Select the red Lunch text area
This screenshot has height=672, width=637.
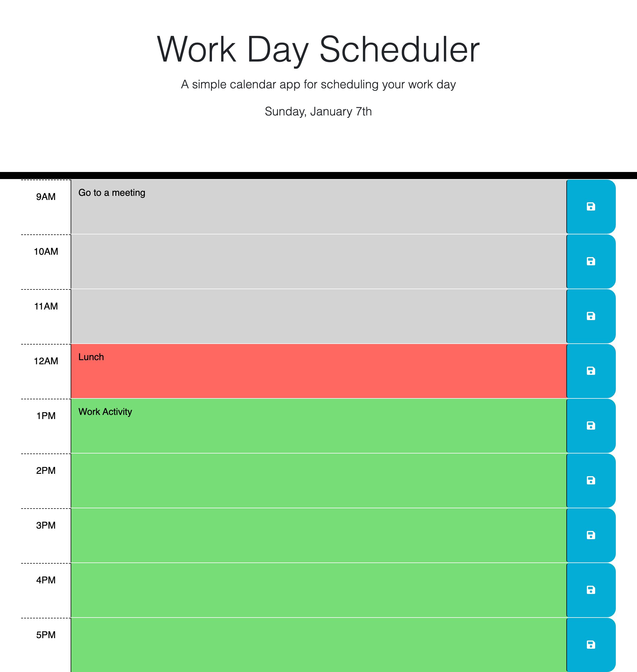tap(318, 371)
